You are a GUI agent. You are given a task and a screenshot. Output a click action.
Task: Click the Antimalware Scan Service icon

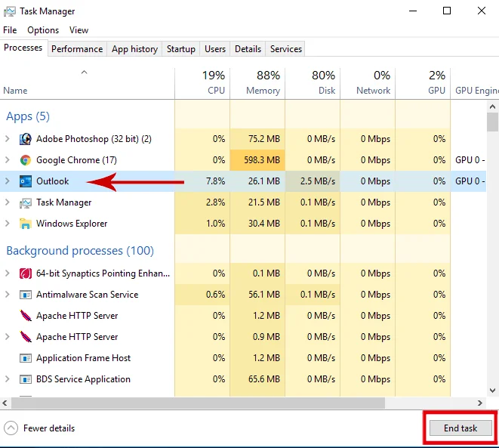[26, 295]
